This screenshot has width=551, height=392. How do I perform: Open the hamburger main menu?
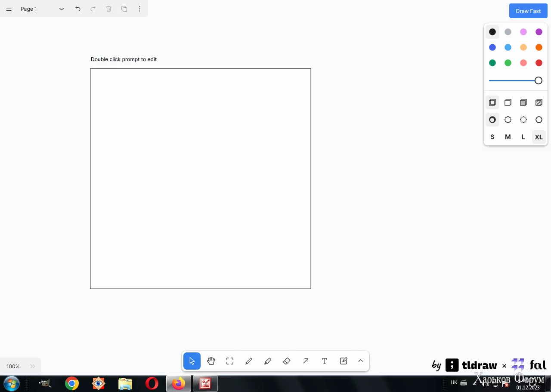pyautogui.click(x=9, y=9)
